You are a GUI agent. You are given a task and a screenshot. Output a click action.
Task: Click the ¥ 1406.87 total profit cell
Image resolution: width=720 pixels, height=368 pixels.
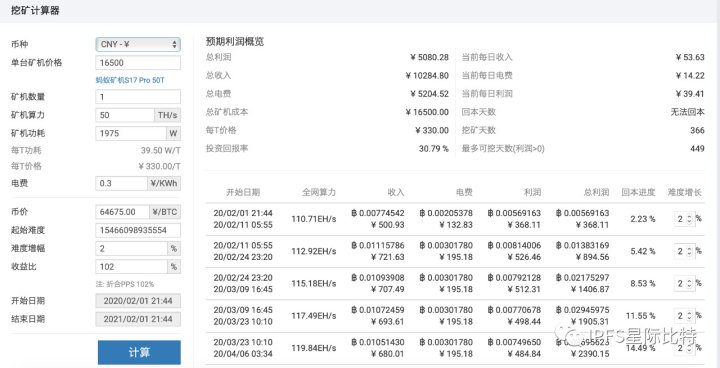coord(590,289)
